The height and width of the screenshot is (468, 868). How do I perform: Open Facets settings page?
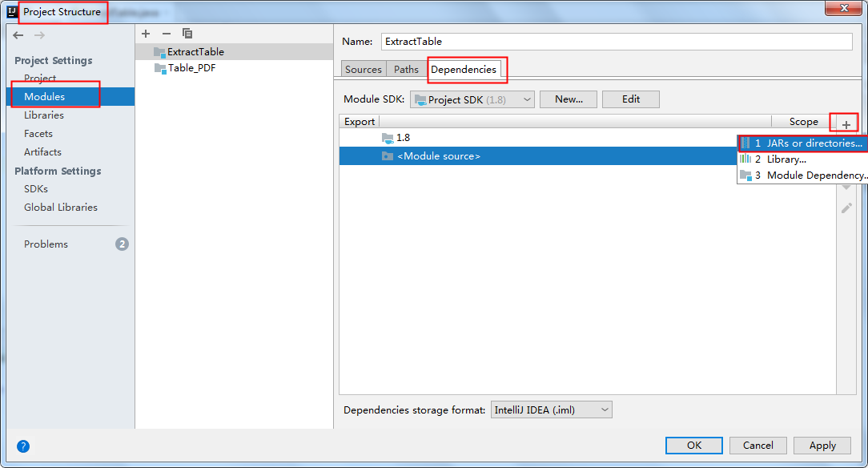coord(38,134)
